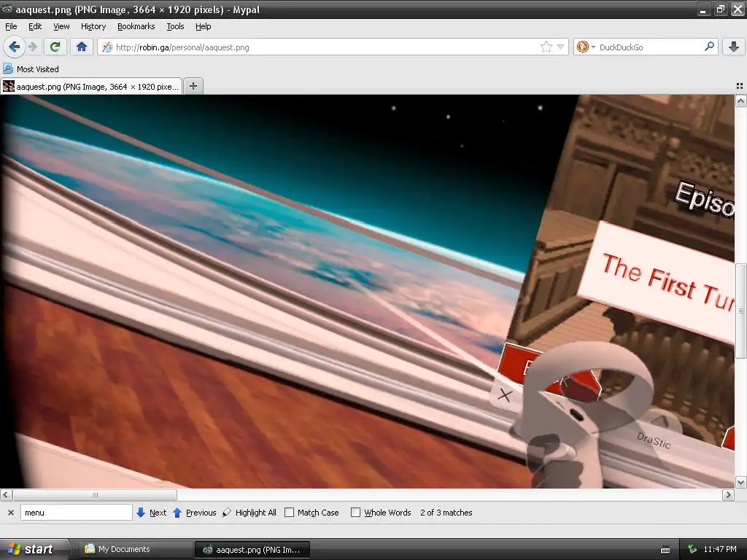Switch to aaquest.png taskbar button
Image resolution: width=747 pixels, height=560 pixels.
tap(252, 550)
